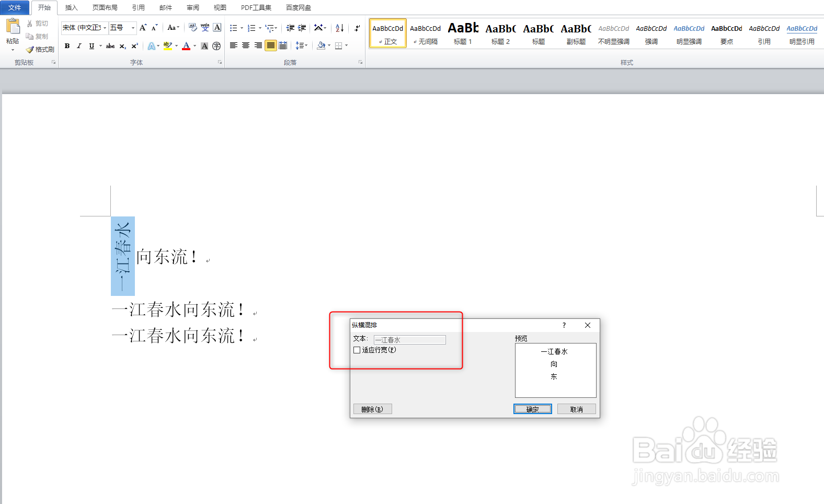
Task: Apply the 无间隔 style
Action: (x=426, y=33)
